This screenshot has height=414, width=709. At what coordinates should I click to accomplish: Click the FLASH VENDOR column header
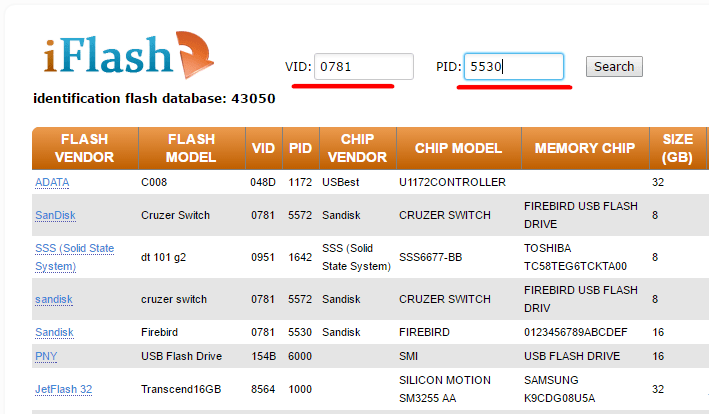(85, 148)
